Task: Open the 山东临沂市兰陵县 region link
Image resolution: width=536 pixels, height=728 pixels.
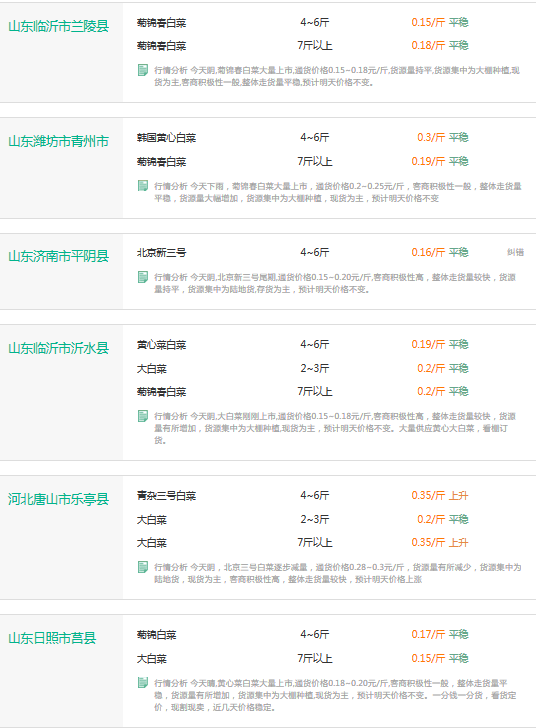Action: 59,26
